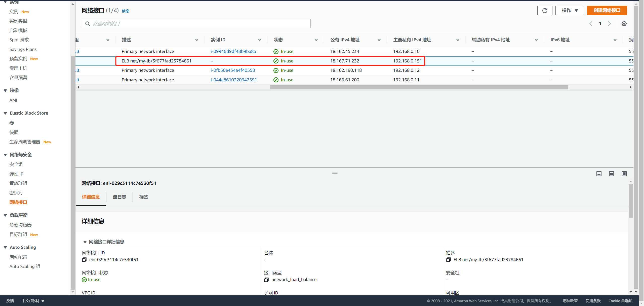
Task: Click 创建网络接口 button
Action: 607,10
